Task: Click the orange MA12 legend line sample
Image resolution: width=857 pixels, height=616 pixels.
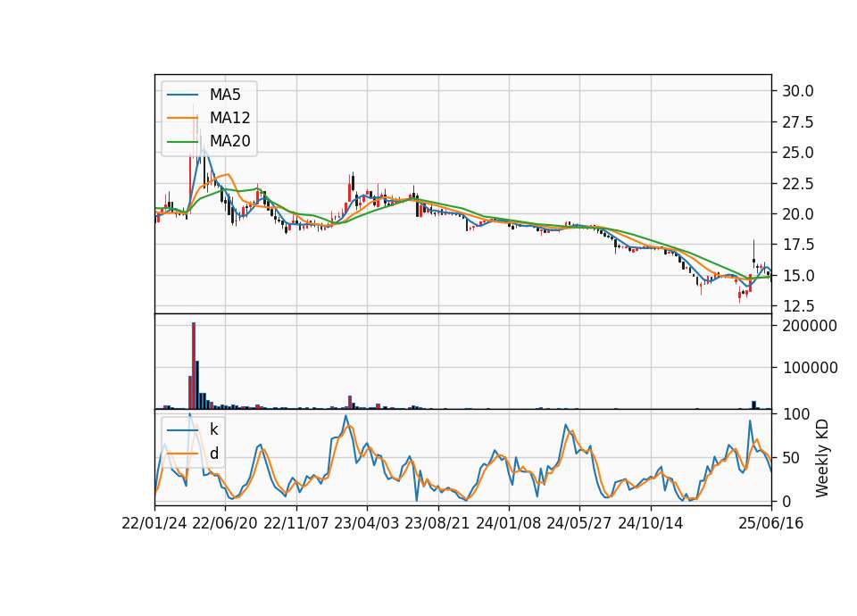Action: coord(182,118)
